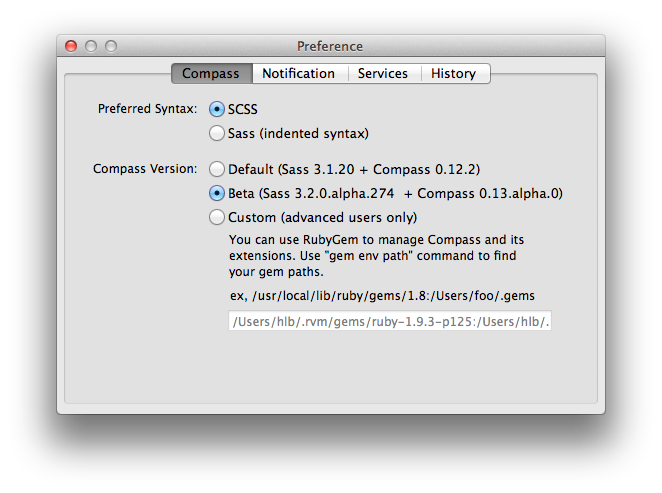Switch to the Notification tab

point(298,73)
